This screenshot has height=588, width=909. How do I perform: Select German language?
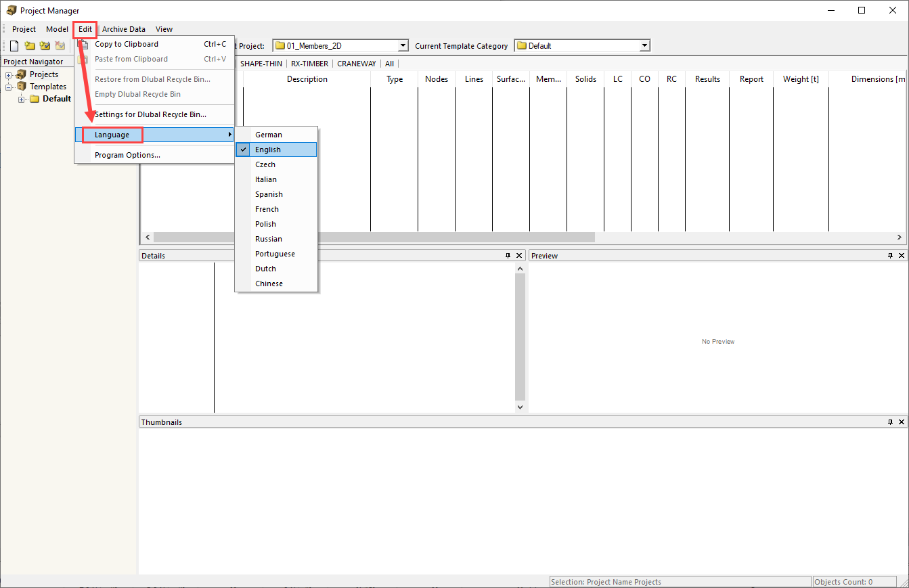pos(276,135)
